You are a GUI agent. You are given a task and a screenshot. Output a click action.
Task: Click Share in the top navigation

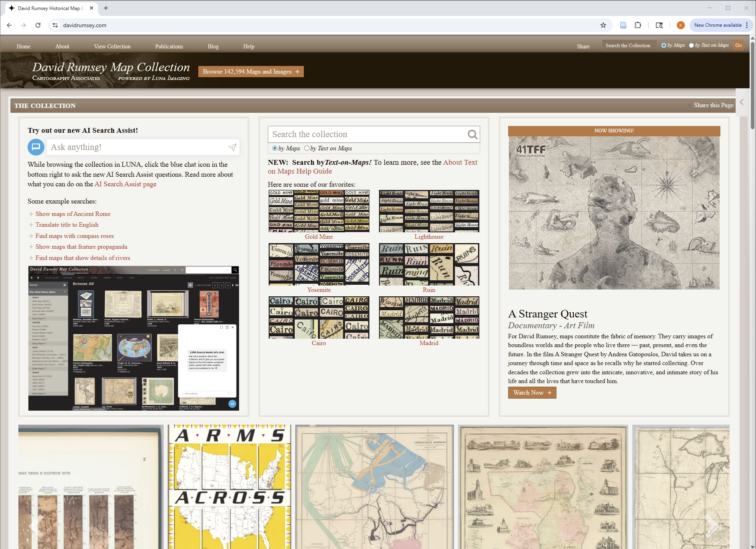coord(583,46)
